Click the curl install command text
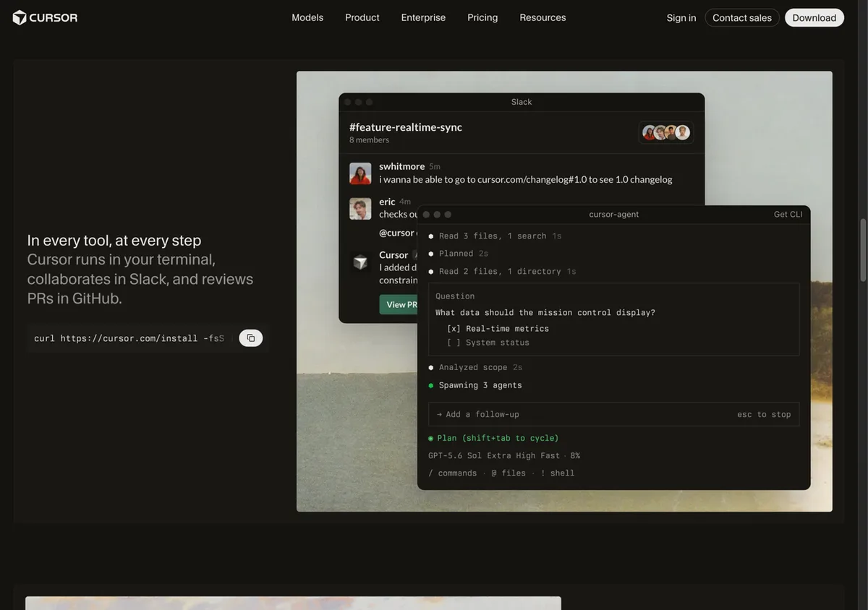 [x=129, y=338]
